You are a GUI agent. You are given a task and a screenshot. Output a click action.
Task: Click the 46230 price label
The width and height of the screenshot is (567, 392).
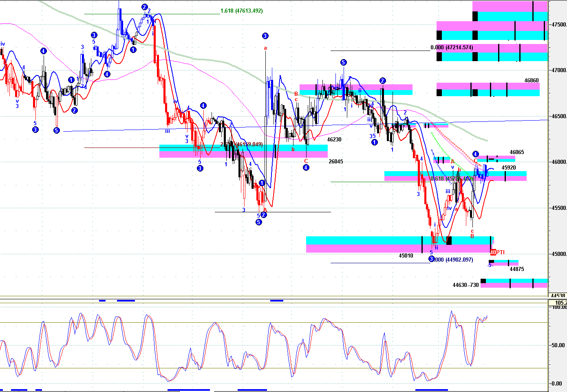(334, 139)
